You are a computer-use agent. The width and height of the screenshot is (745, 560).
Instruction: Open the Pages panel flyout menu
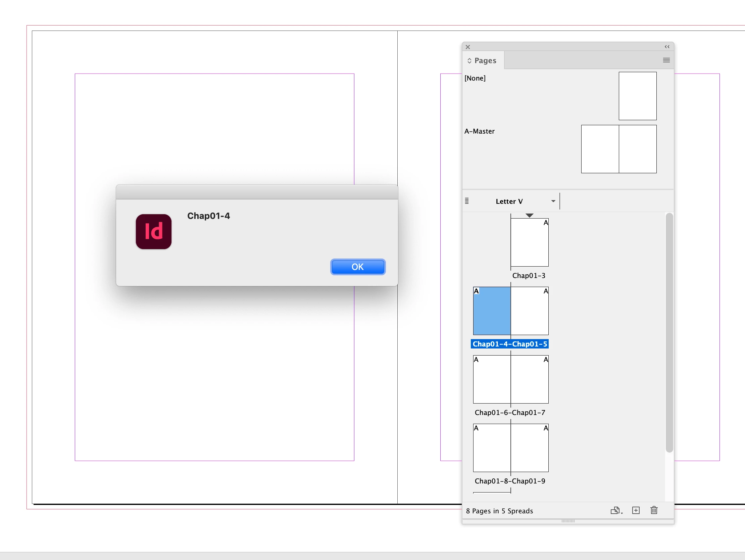(x=666, y=60)
